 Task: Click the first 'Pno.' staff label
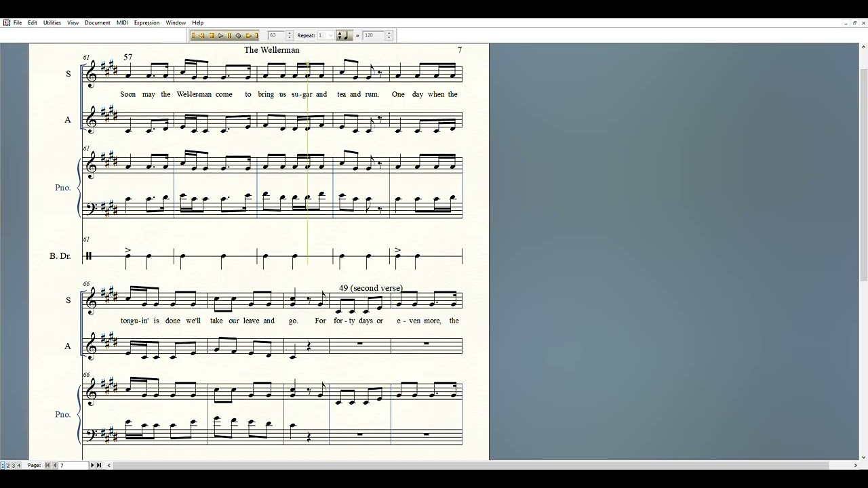[62, 188]
